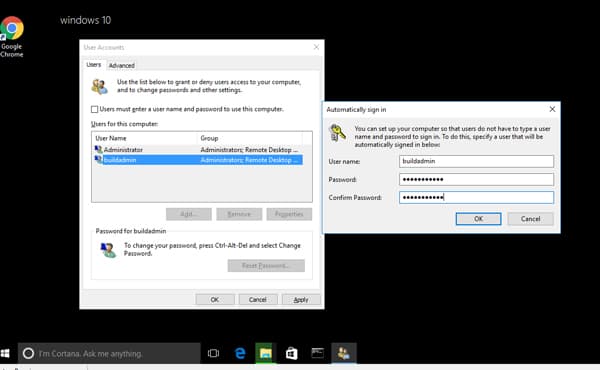The height and width of the screenshot is (370, 600).
Task: Open Google Chrome desktop shortcut
Action: coord(11,36)
